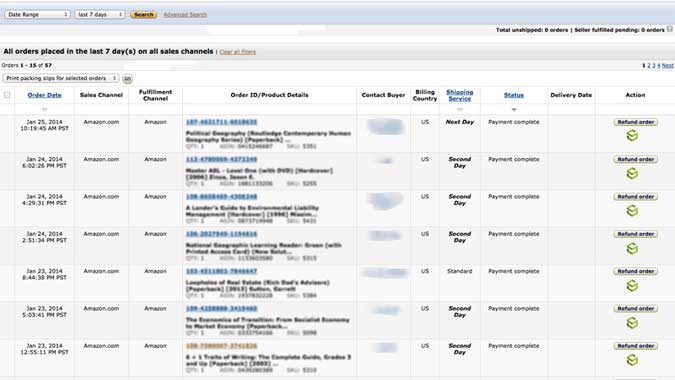Click the green package icon for Jan 24 6:02:26 PM order
675x380 pixels.
tap(632, 173)
